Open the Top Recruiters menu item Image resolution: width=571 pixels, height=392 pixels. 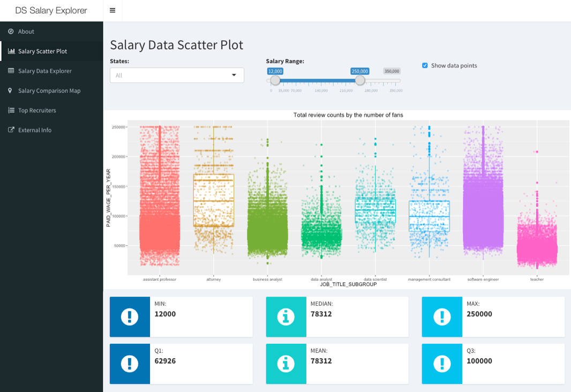37,110
